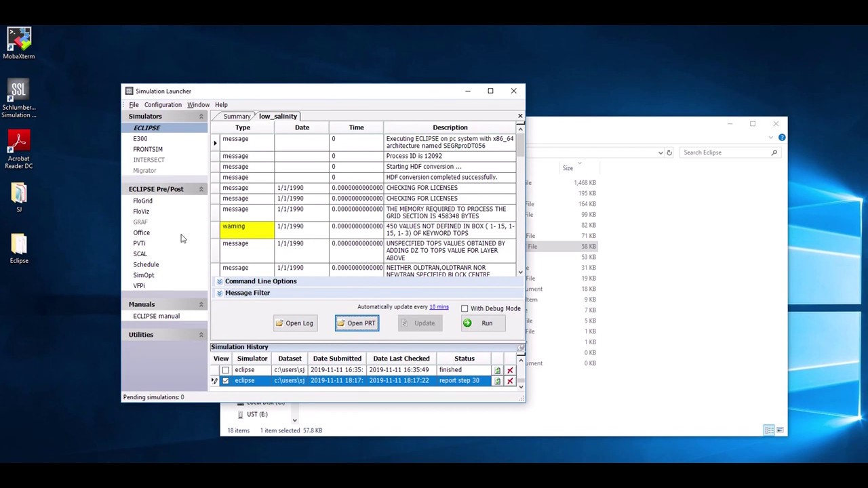
Task: Click the search magnifier in the Search Eclipse box
Action: [774, 152]
